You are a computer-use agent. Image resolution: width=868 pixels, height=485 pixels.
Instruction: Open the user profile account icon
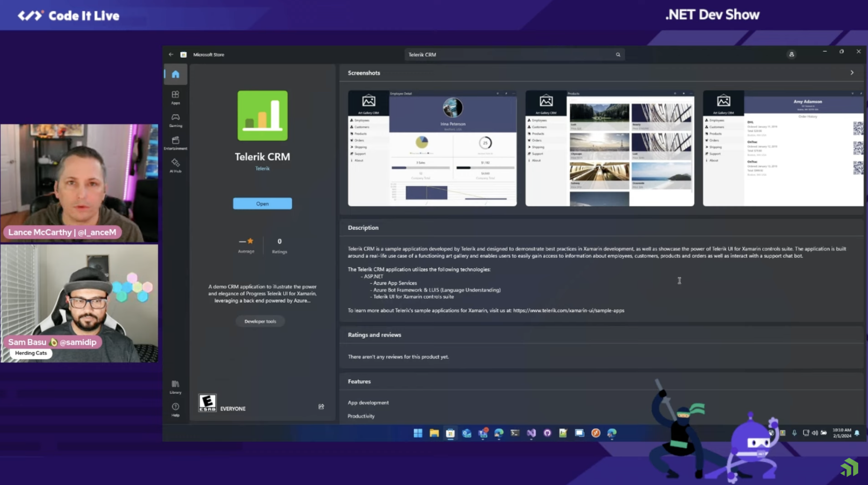point(791,55)
